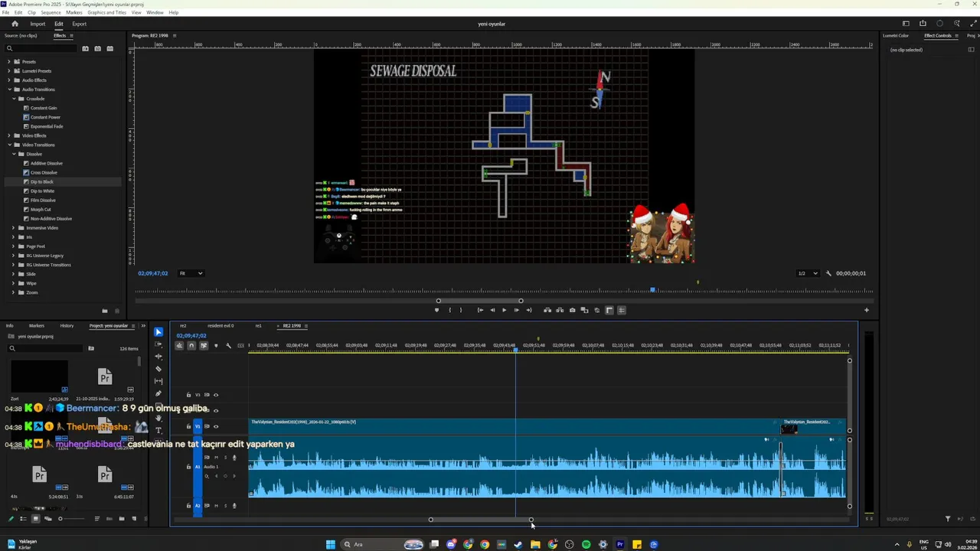Select the Pen tool
980x551 pixels.
pyautogui.click(x=158, y=393)
